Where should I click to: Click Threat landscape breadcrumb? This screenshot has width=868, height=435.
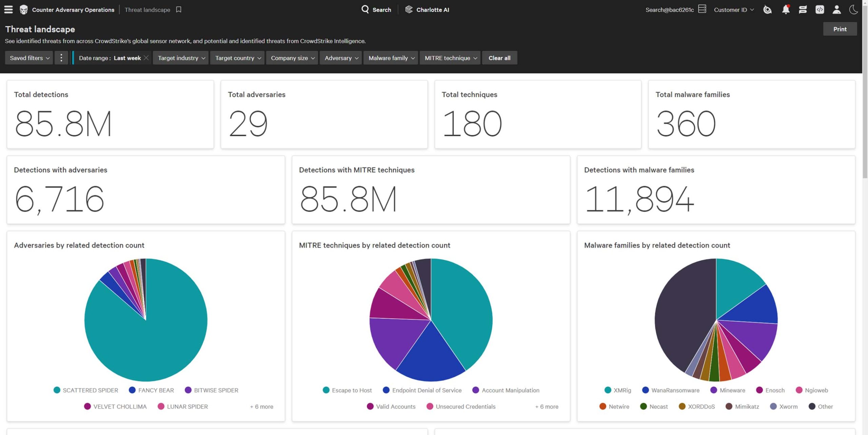(147, 10)
